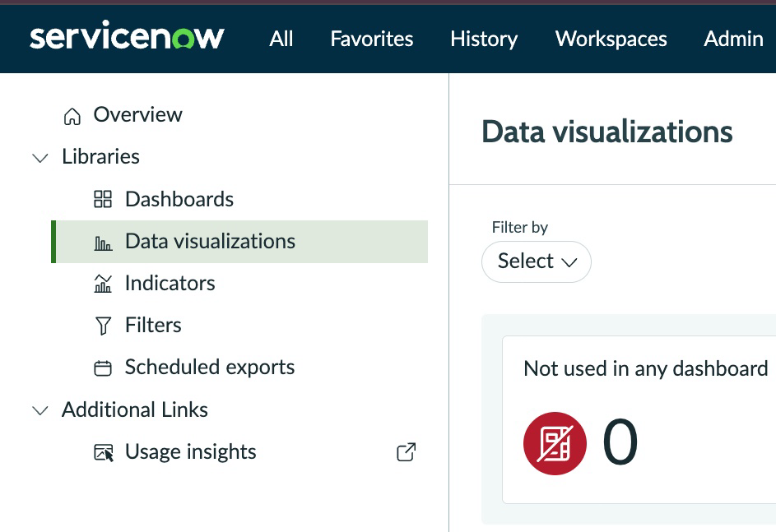Click the external link icon beside Usage insights
This screenshot has height=532, width=776.
click(x=407, y=452)
